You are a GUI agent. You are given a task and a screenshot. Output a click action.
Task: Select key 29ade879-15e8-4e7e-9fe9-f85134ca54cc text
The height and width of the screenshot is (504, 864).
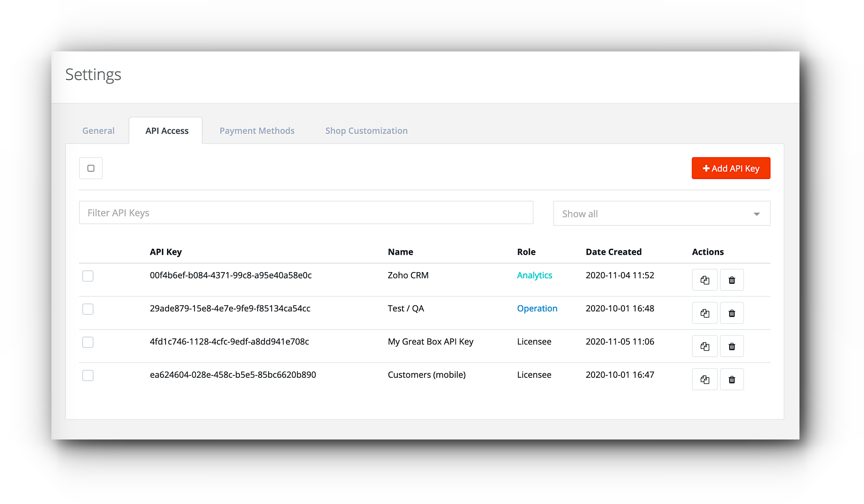coord(230,309)
